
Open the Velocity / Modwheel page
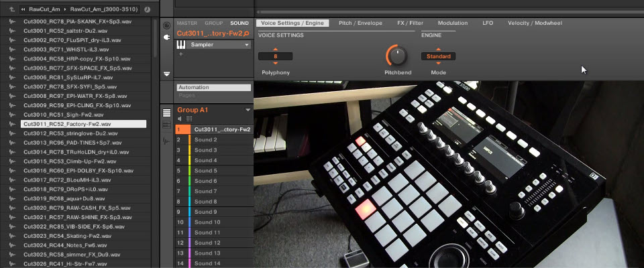(x=535, y=23)
